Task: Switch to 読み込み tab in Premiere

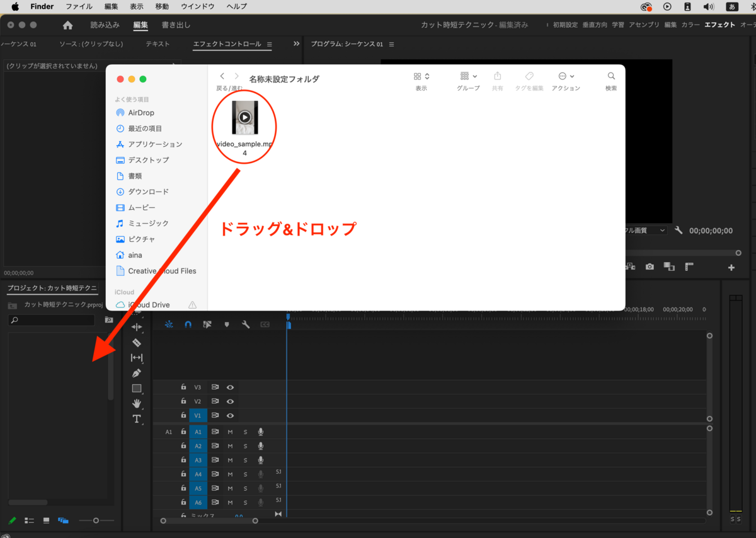Action: (105, 25)
